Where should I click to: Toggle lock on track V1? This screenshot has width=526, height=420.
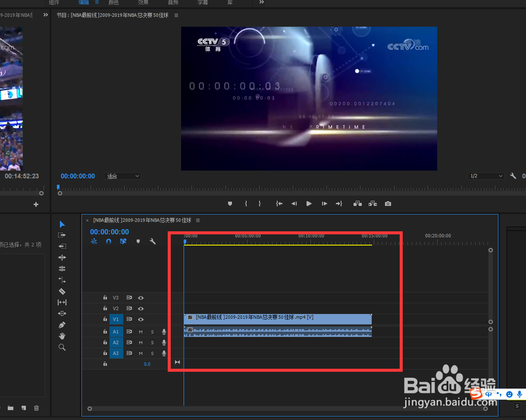pos(105,320)
